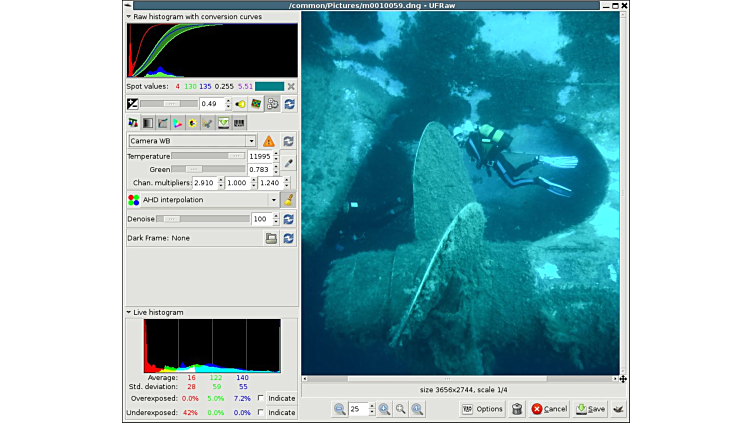Click the zoom out magnifier icon
The width and height of the screenshot is (752, 423).
(339, 409)
